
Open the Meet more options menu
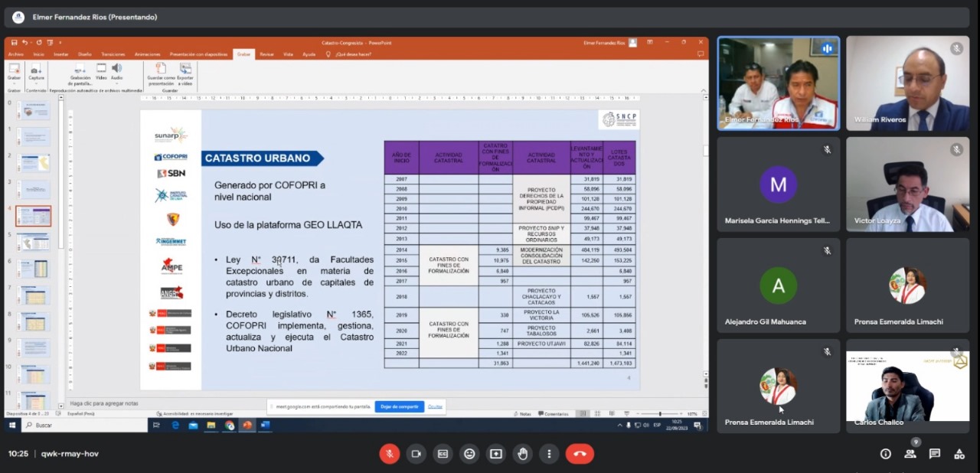(x=549, y=454)
